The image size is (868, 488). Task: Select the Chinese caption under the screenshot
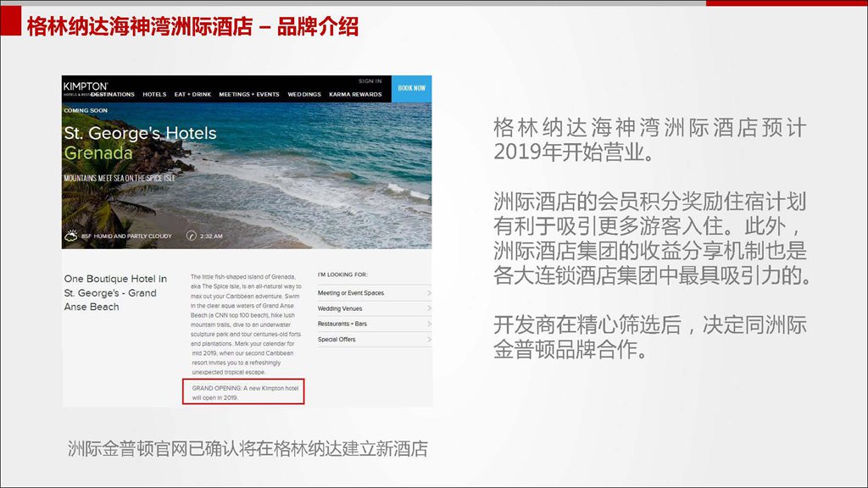click(x=248, y=449)
